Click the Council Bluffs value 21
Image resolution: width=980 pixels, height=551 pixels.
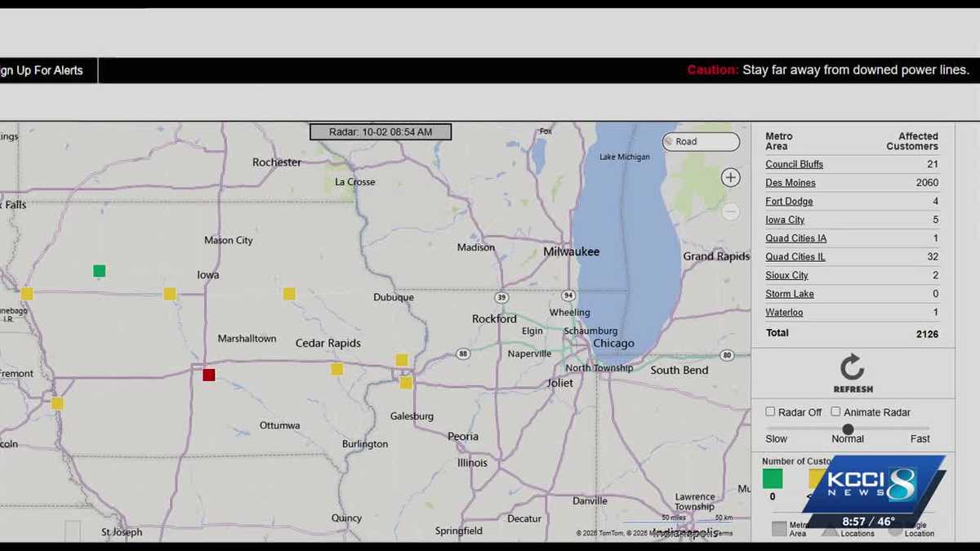coord(933,164)
